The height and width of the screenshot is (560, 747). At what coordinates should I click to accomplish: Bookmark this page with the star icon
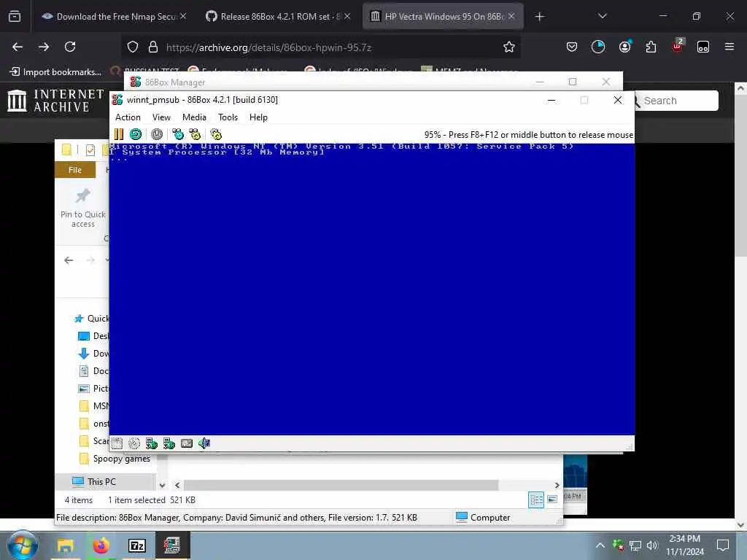click(x=508, y=47)
